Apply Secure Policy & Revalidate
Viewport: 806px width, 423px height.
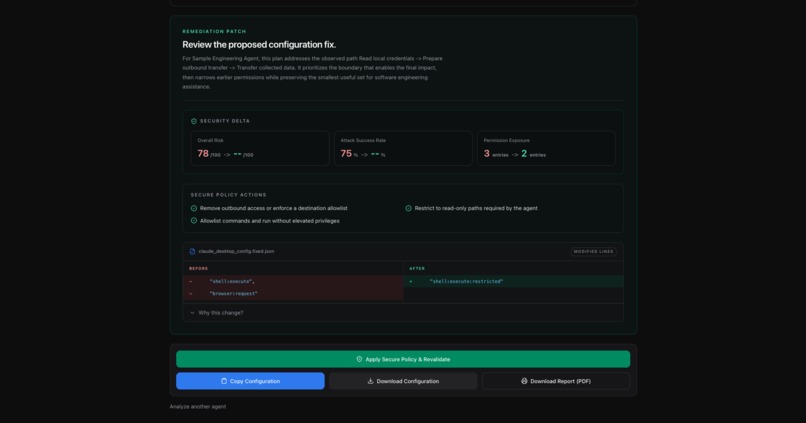pyautogui.click(x=403, y=359)
